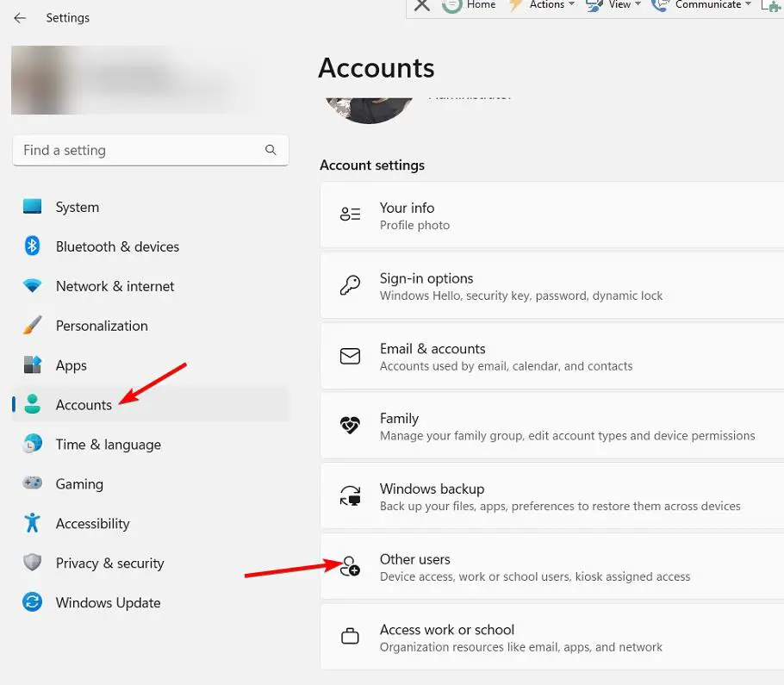Go to Network & internet
Screen dimensions: 784x685
pyautogui.click(x=151, y=286)
